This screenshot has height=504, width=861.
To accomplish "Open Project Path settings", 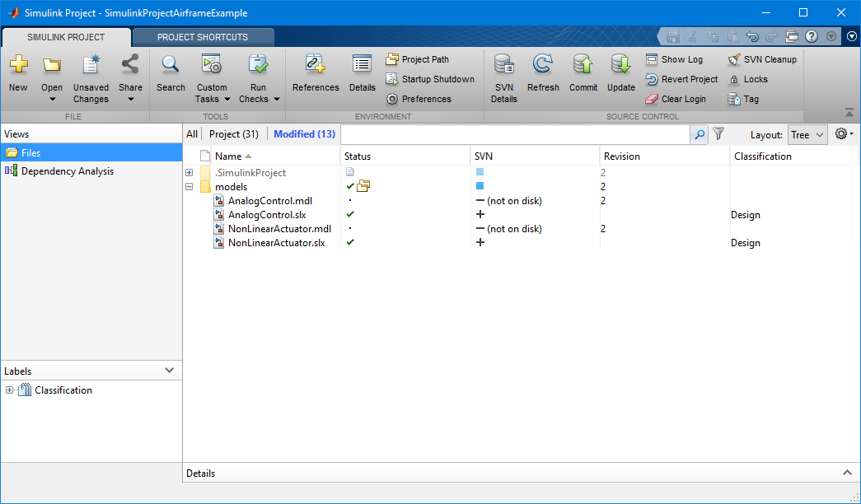I will tap(418, 59).
